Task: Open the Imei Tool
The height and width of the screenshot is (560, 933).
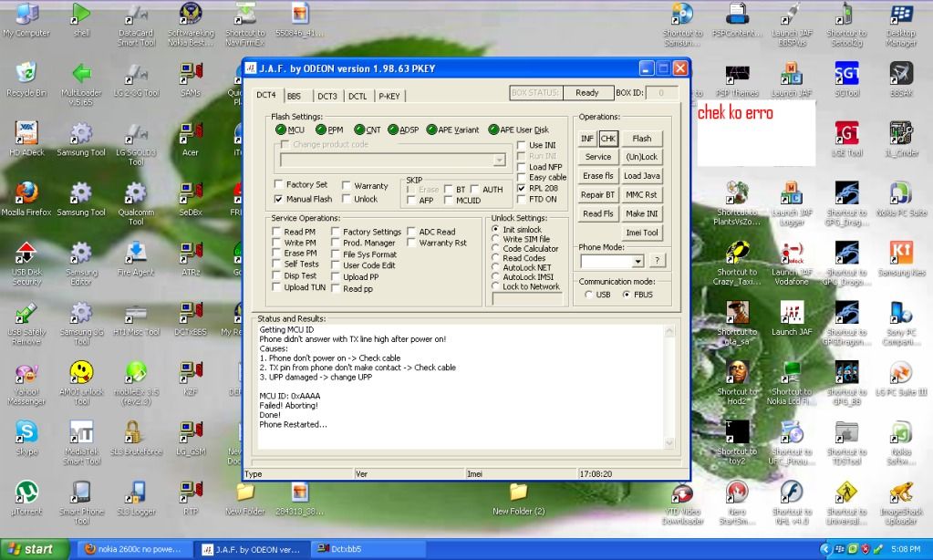Action: (641, 233)
